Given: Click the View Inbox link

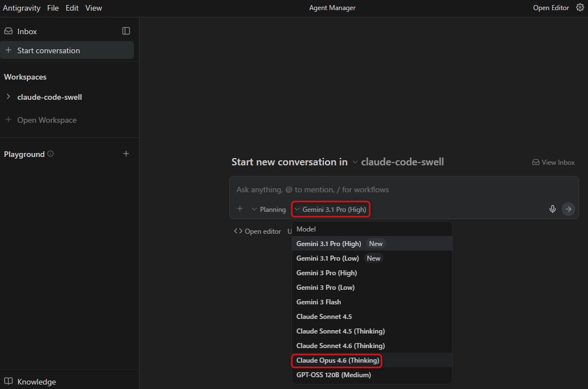Looking at the screenshot, I should pyautogui.click(x=553, y=162).
